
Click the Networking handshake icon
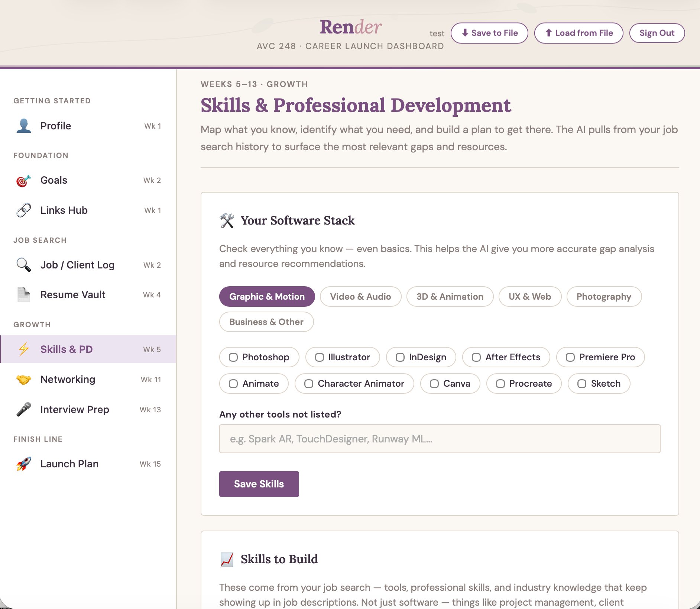point(24,379)
